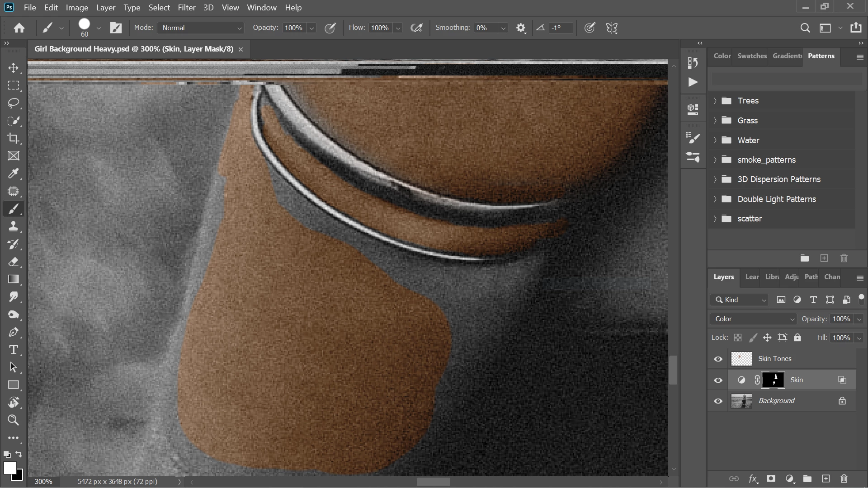Screen dimensions: 868x488
Task: Open the brush Mode dropdown
Action: pos(201,28)
